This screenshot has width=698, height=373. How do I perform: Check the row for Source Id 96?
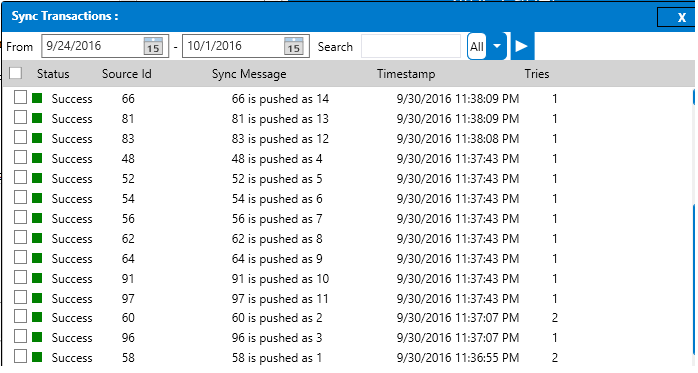coord(20,337)
